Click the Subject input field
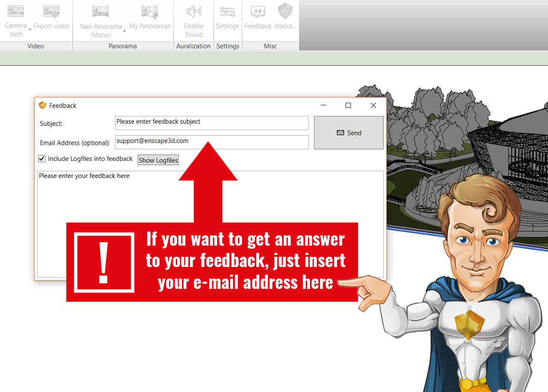Viewport: 548px width, 392px height. click(x=212, y=123)
